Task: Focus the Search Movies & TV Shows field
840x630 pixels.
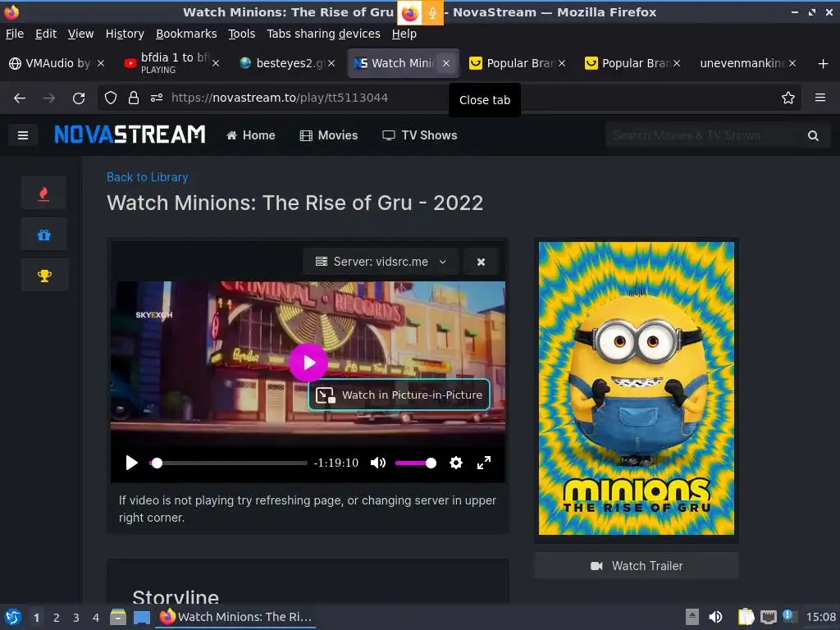Action: click(x=705, y=135)
